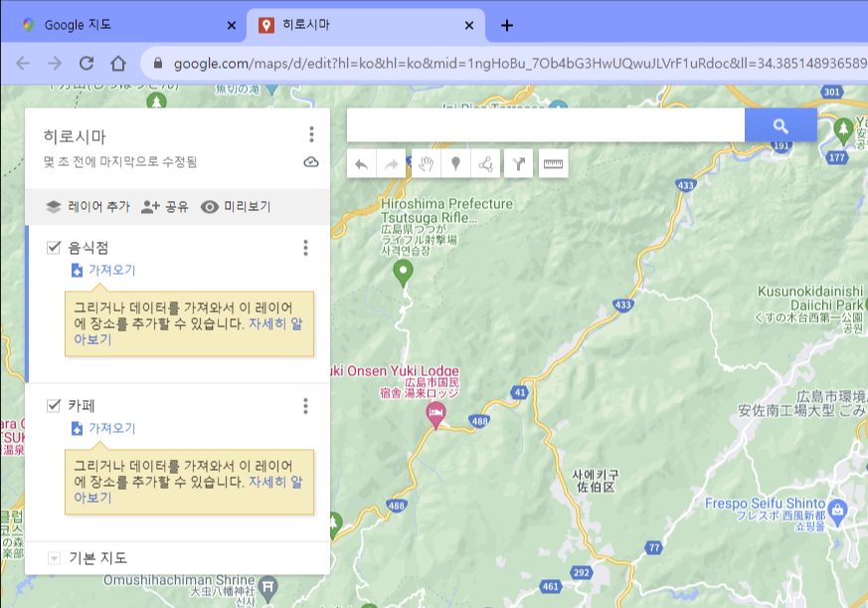Click route 292 shield on map
The height and width of the screenshot is (608, 868).
[x=582, y=572]
